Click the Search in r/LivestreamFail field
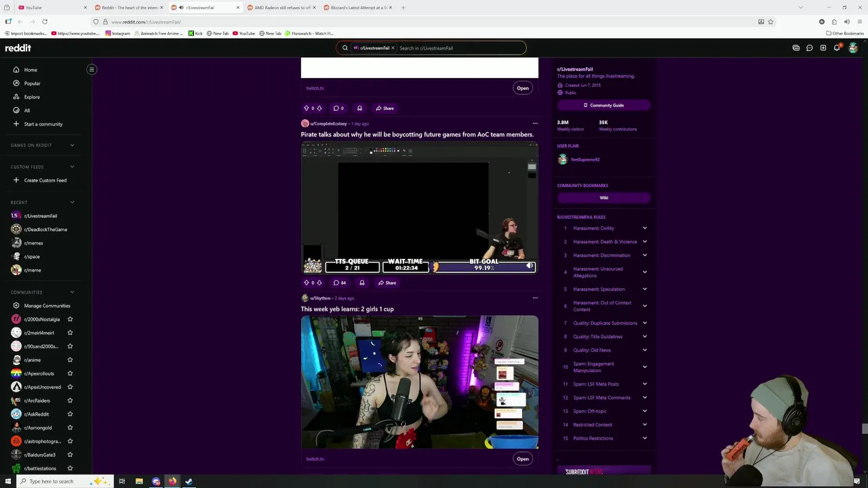This screenshot has width=868, height=488. 461,48
